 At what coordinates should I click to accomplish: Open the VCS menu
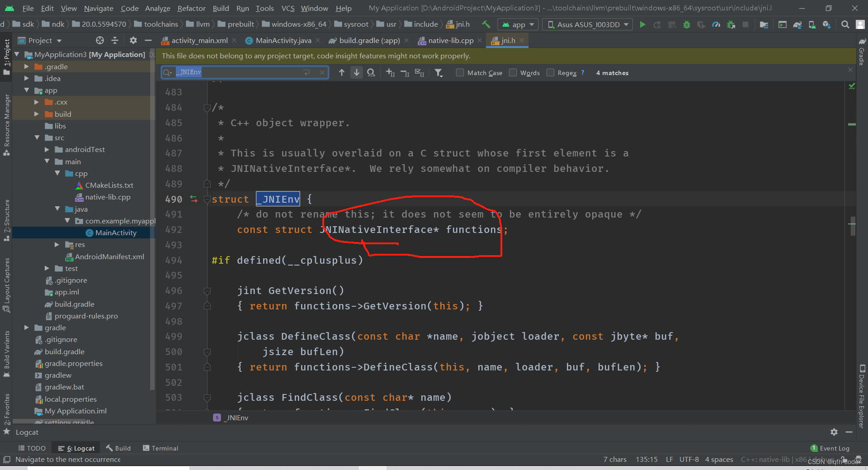[288, 8]
